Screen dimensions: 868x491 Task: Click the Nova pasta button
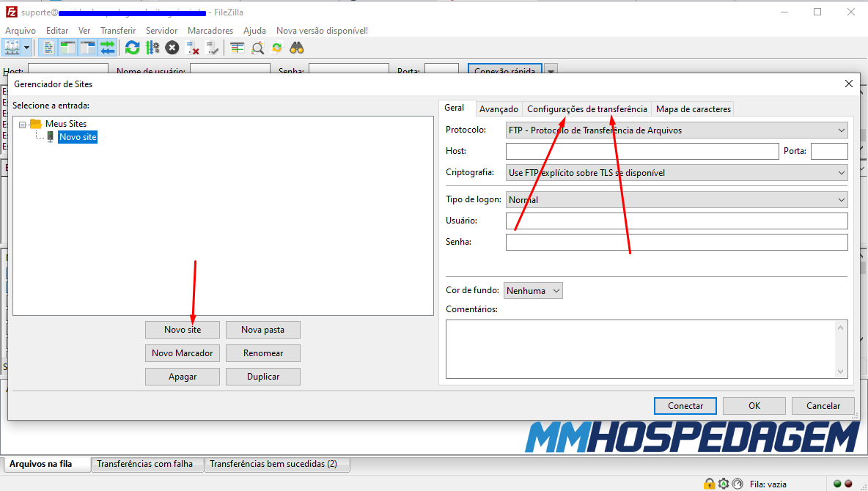click(x=263, y=330)
